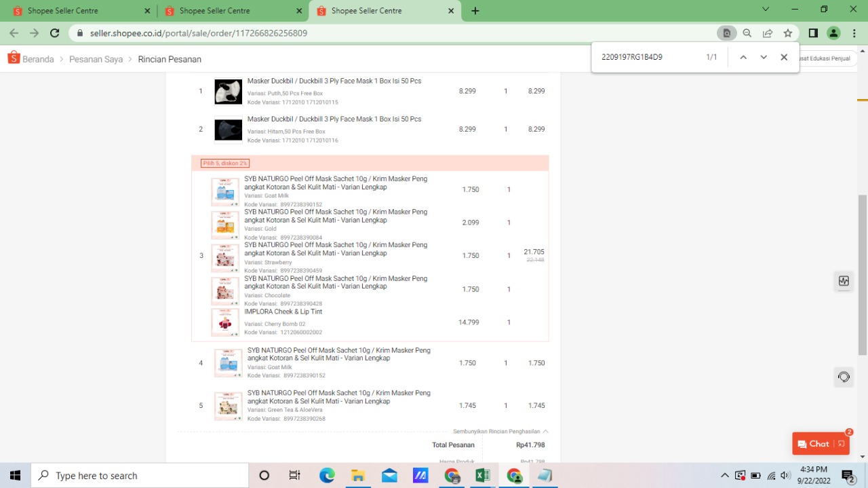Click the IMPLORA Cheek & Lip Tint name
This screenshot has height=488, width=868.
(283, 312)
